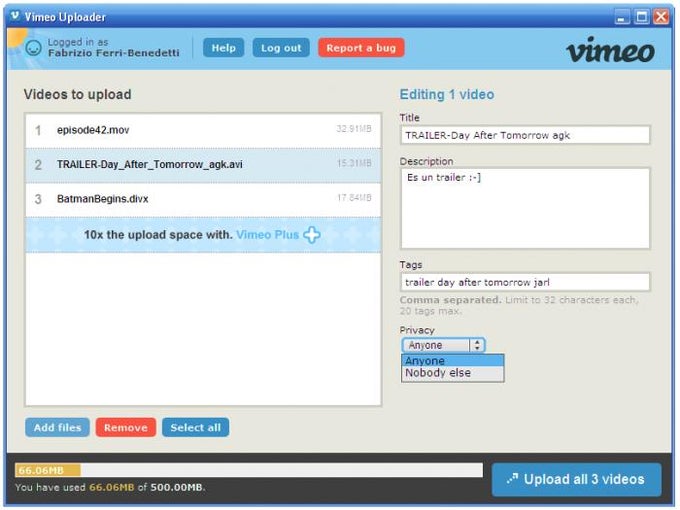680x510 pixels.
Task: Click into the Description text area
Action: click(x=525, y=208)
